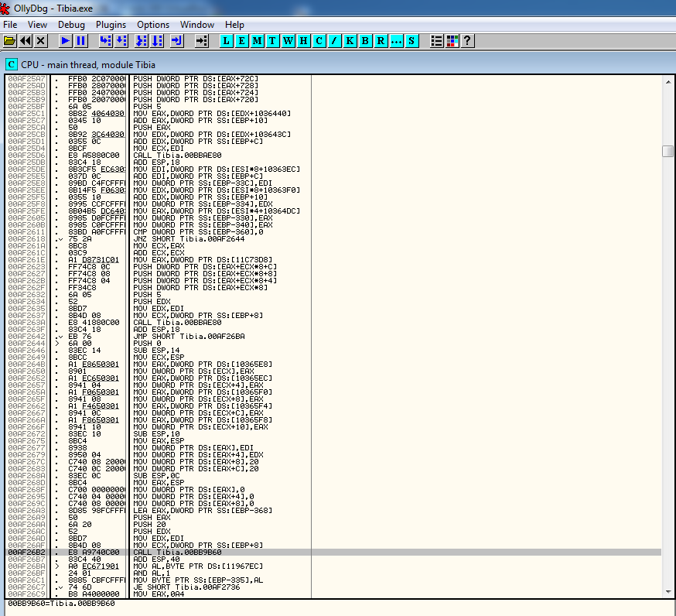Show Windows list via W button

[288, 41]
